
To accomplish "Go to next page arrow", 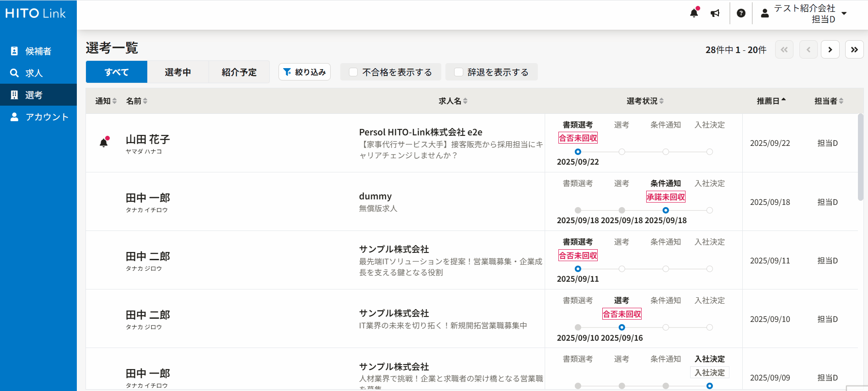I will pyautogui.click(x=830, y=49).
